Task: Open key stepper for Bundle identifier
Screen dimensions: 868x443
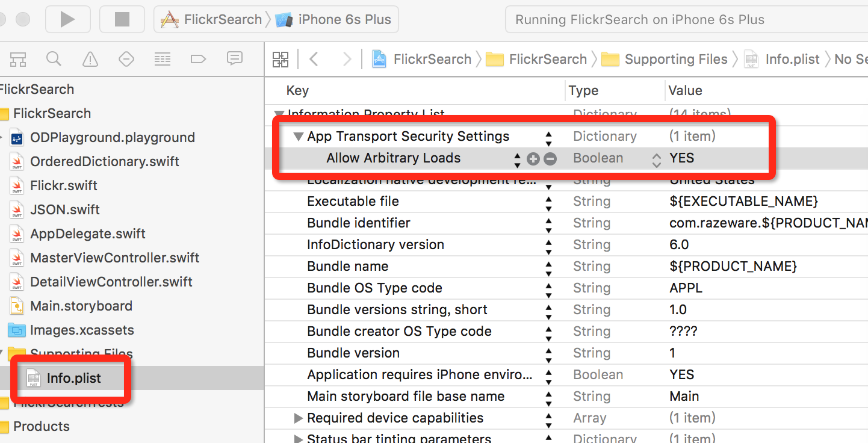Action: 548,225
